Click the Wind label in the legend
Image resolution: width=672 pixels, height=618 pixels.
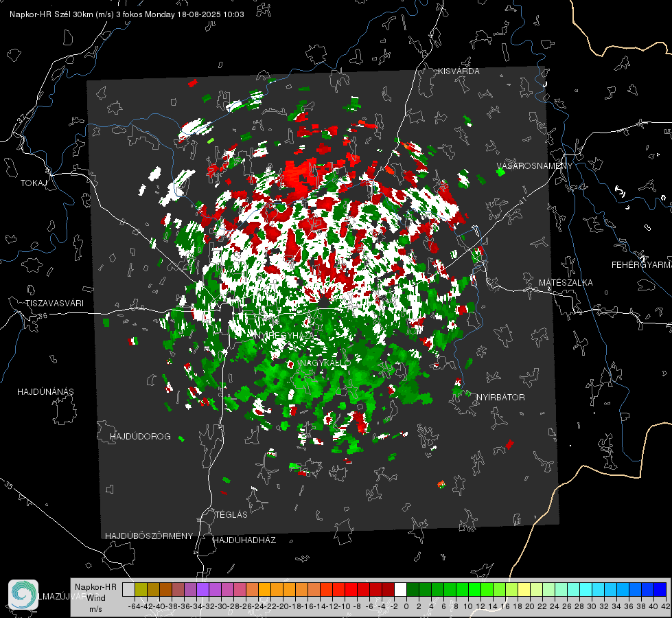[x=96, y=598]
